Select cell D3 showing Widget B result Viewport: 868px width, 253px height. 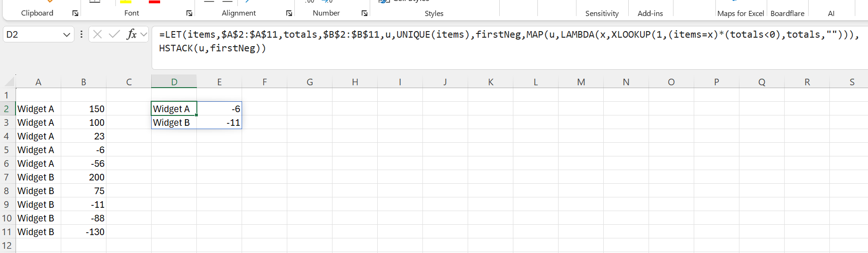pyautogui.click(x=174, y=122)
